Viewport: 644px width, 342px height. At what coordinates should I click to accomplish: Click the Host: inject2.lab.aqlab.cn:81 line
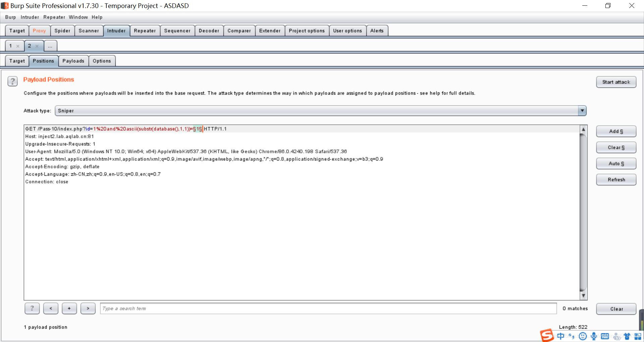click(x=60, y=136)
